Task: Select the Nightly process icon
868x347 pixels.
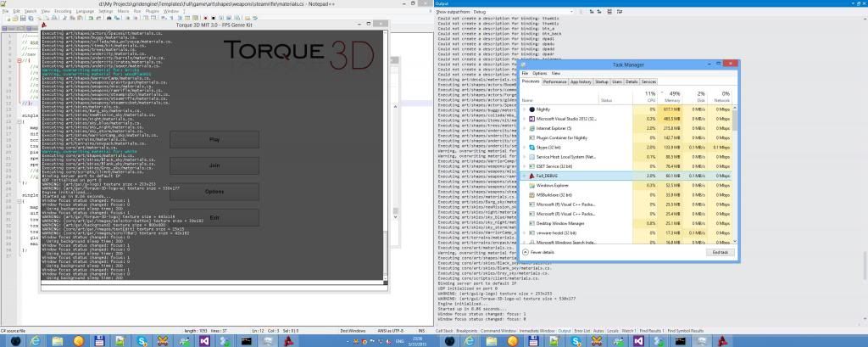Action: [531, 109]
